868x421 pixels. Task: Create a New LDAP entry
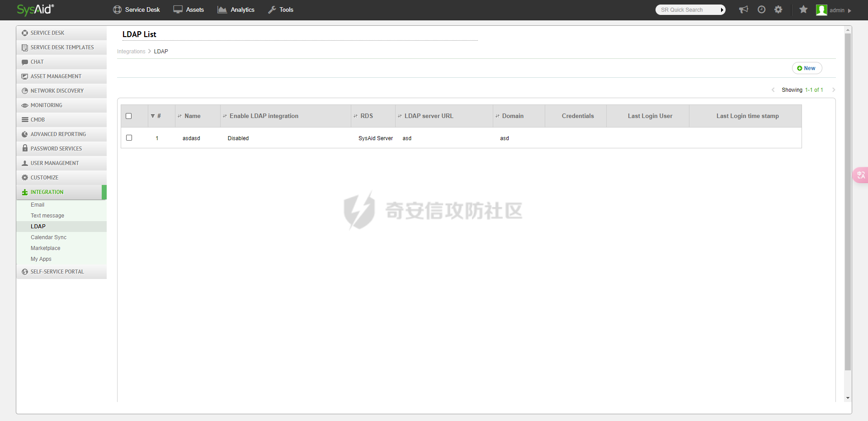807,68
